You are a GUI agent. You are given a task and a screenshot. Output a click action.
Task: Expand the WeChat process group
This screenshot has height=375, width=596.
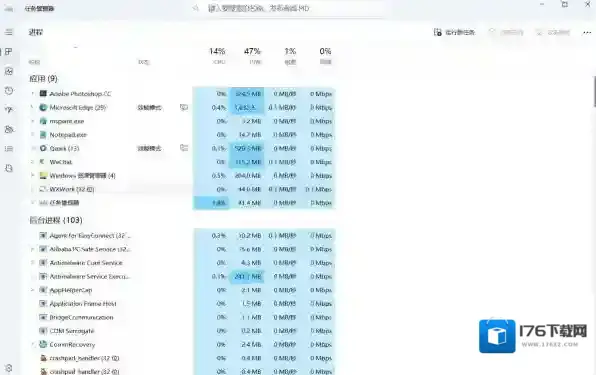pos(33,162)
